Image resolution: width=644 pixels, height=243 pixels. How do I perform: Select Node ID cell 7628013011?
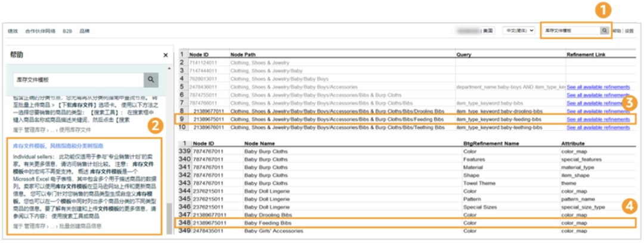pos(203,79)
